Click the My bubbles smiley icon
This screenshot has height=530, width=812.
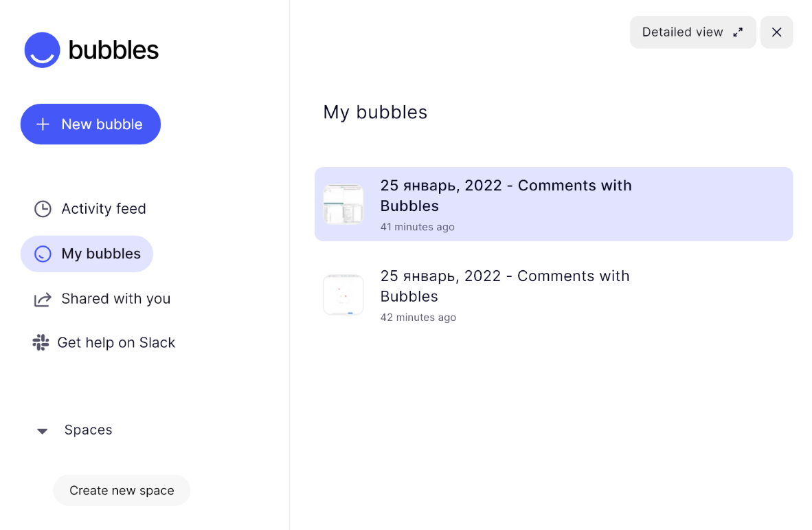pos(43,254)
